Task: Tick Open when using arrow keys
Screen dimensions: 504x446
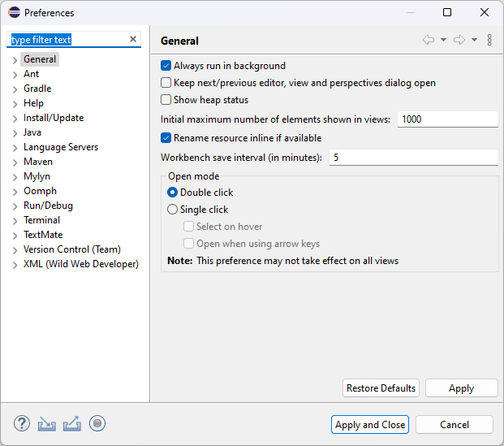Action: point(188,244)
